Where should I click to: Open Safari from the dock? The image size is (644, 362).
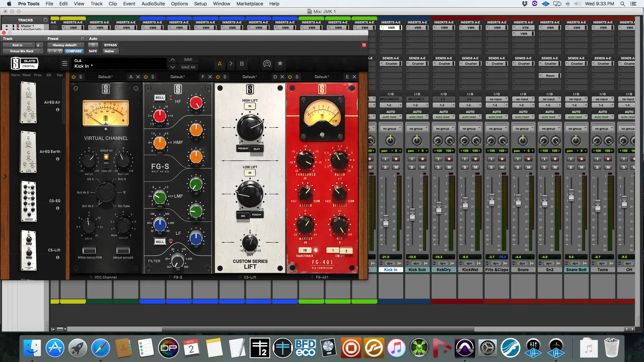[x=101, y=348]
